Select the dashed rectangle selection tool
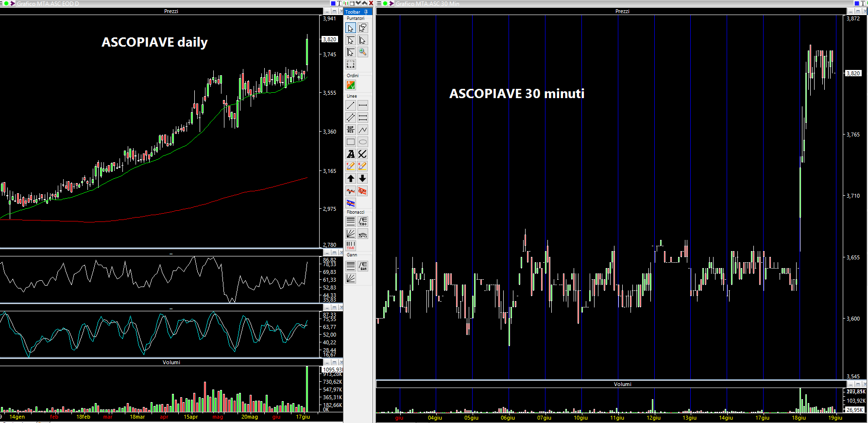The image size is (868, 423). [351, 65]
